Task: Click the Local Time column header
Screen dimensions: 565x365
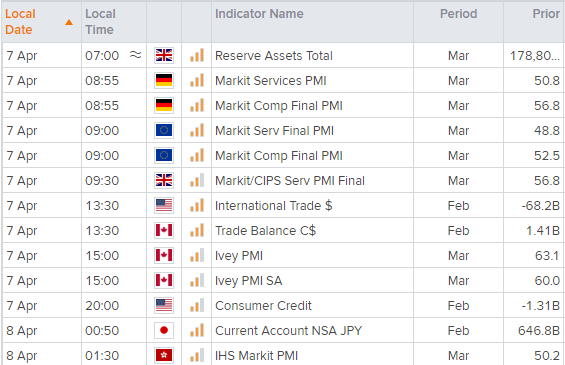Action: pos(100,22)
